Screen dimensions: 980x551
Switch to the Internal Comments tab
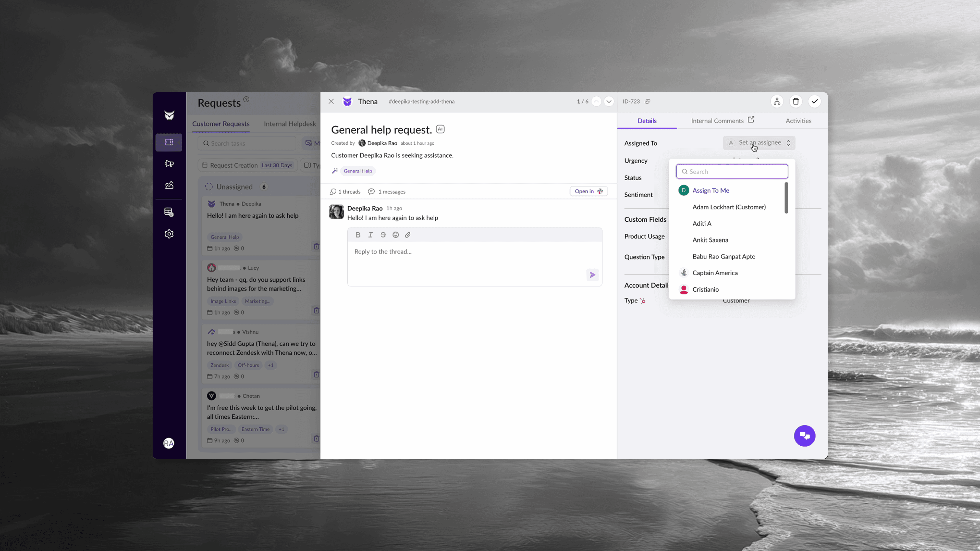(x=717, y=121)
